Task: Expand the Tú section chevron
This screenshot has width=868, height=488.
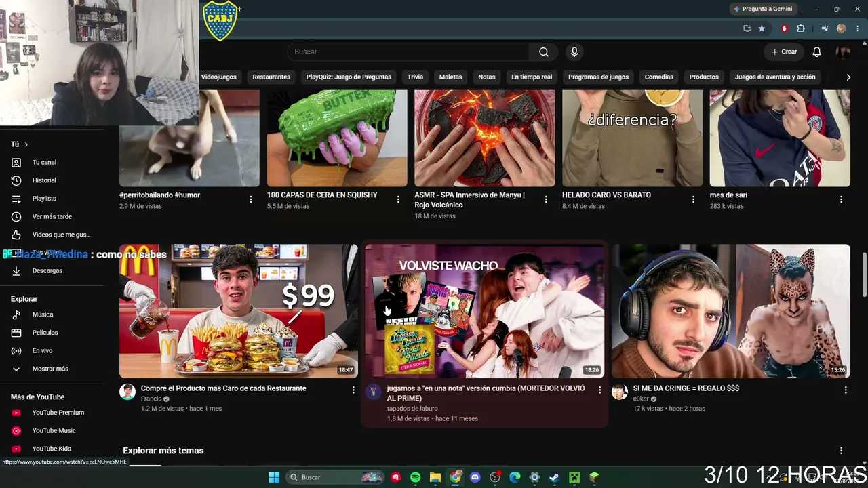Action: pyautogui.click(x=26, y=144)
